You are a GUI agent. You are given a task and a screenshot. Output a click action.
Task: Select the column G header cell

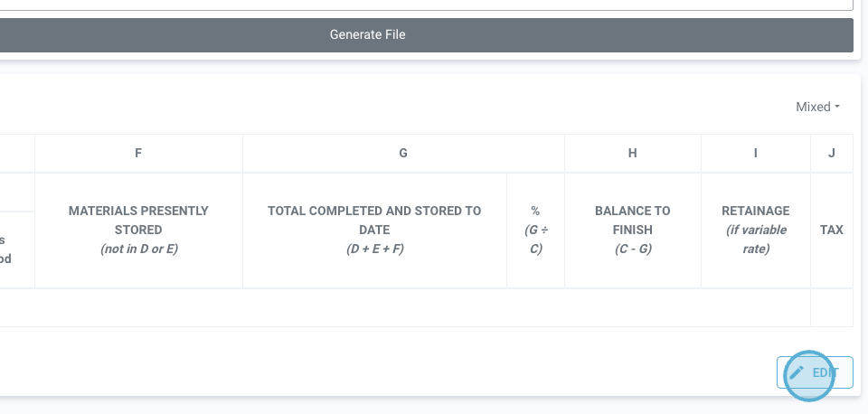pos(403,154)
